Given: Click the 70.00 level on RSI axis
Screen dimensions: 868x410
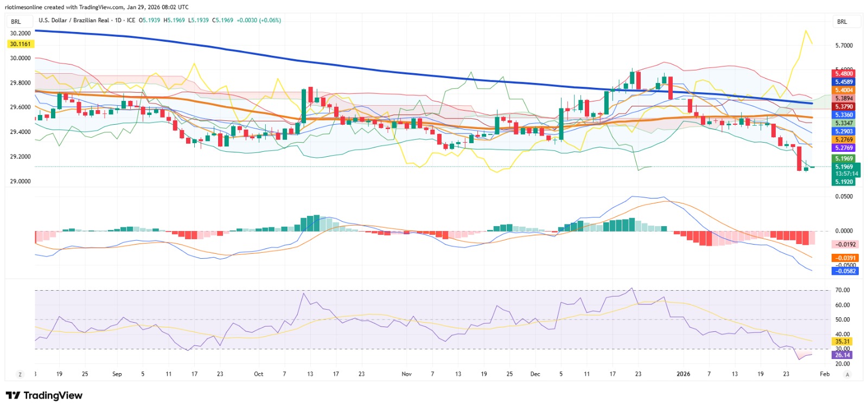Looking at the screenshot, I should click(x=843, y=290).
